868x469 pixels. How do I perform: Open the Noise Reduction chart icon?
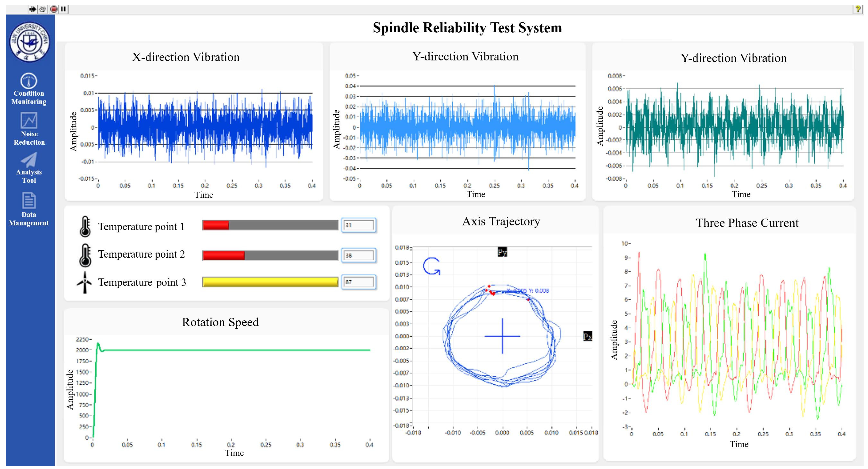pyautogui.click(x=29, y=121)
